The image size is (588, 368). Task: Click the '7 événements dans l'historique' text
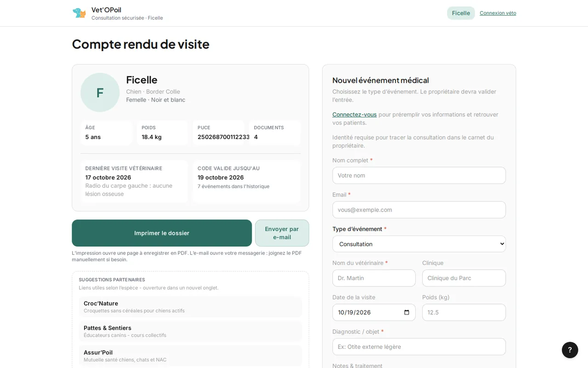point(233,186)
